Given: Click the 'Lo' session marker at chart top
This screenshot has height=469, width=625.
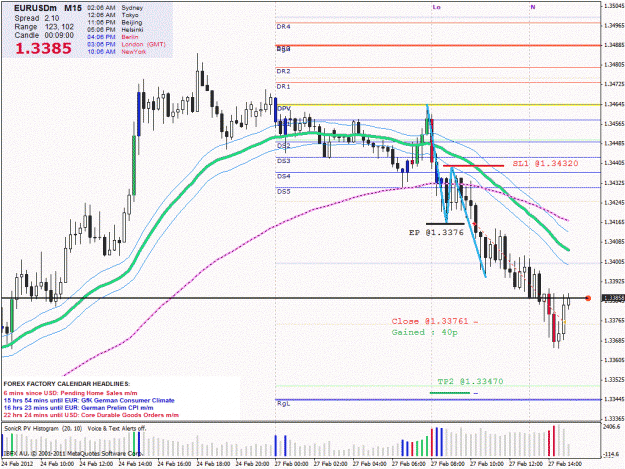Looking at the screenshot, I should click(x=436, y=7).
